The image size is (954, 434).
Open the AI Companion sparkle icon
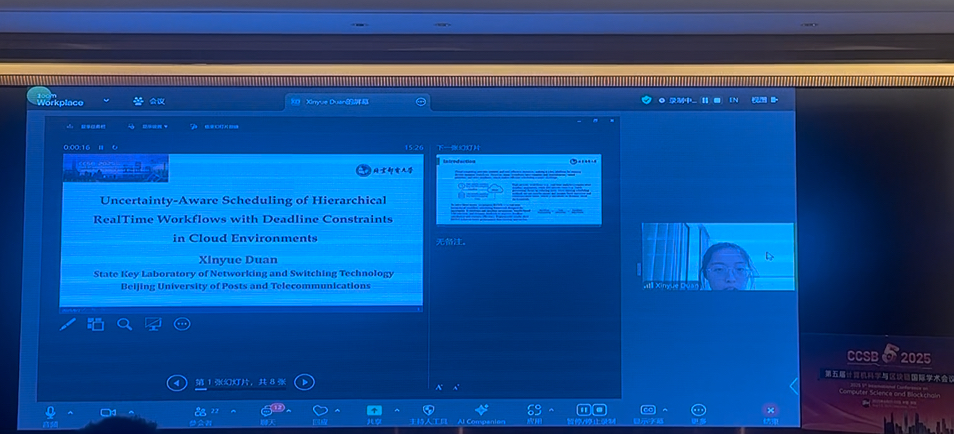[x=481, y=410]
